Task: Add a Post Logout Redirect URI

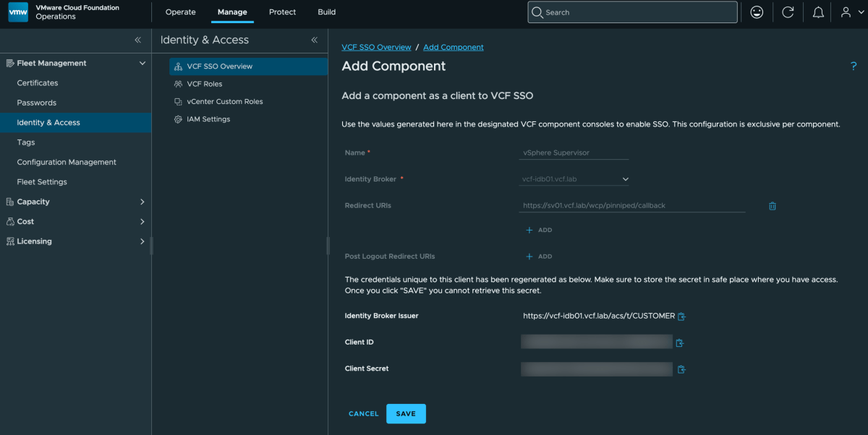Action: pyautogui.click(x=539, y=257)
